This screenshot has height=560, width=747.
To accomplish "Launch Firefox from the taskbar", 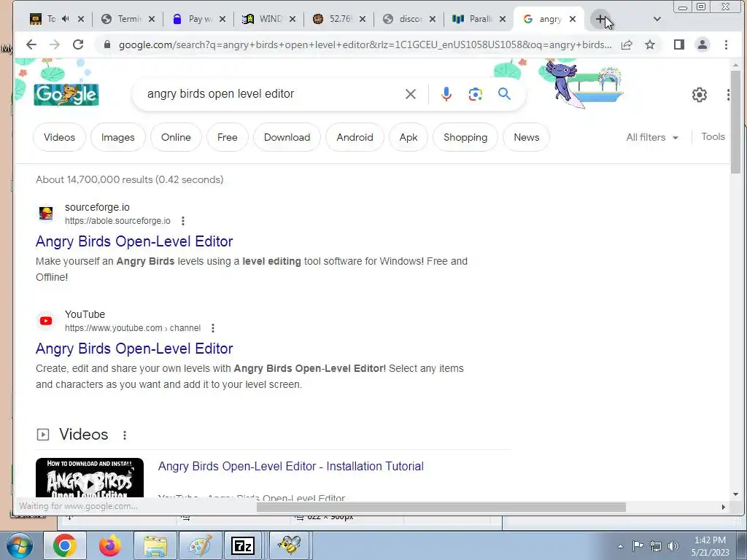I will point(110,545).
